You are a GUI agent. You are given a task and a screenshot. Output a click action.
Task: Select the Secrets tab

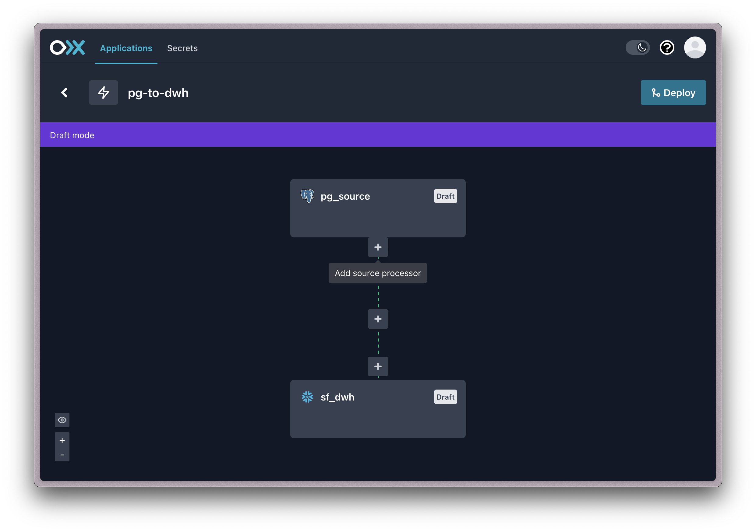(x=182, y=48)
